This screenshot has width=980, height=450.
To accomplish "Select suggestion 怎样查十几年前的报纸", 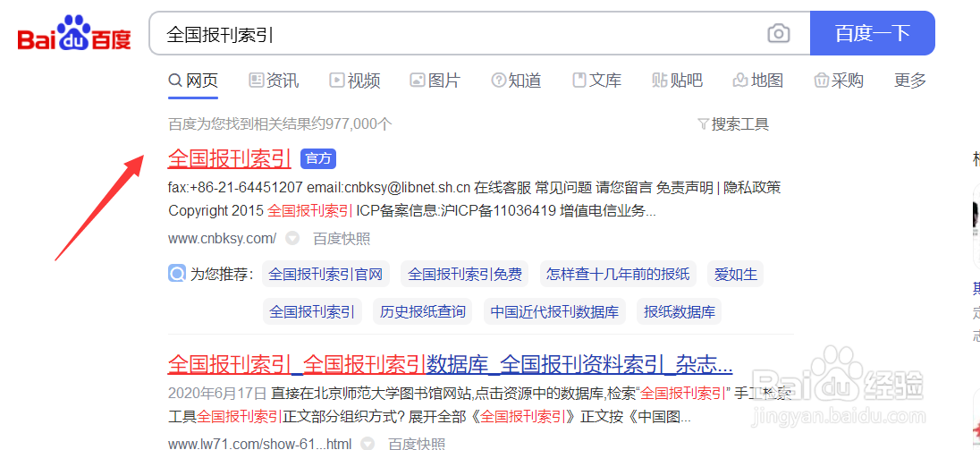I will coord(618,274).
